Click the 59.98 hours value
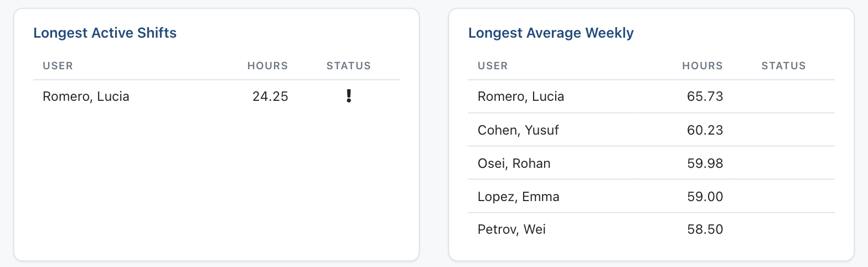 (x=705, y=163)
